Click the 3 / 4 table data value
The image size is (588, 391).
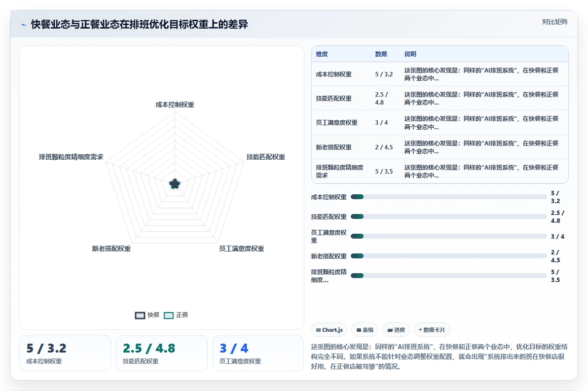381,123
